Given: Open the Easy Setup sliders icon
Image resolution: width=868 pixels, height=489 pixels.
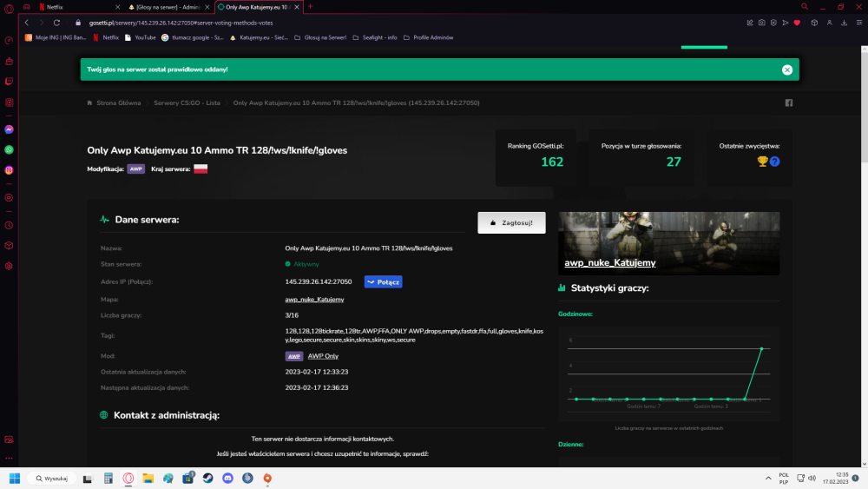Looking at the screenshot, I should pyautogui.click(x=859, y=23).
